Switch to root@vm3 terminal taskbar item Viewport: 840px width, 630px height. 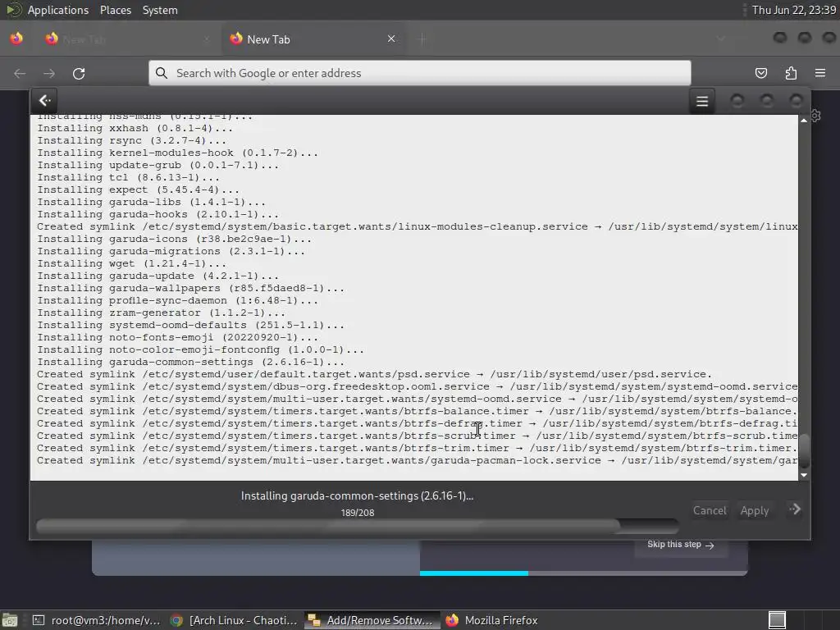pyautogui.click(x=96, y=620)
